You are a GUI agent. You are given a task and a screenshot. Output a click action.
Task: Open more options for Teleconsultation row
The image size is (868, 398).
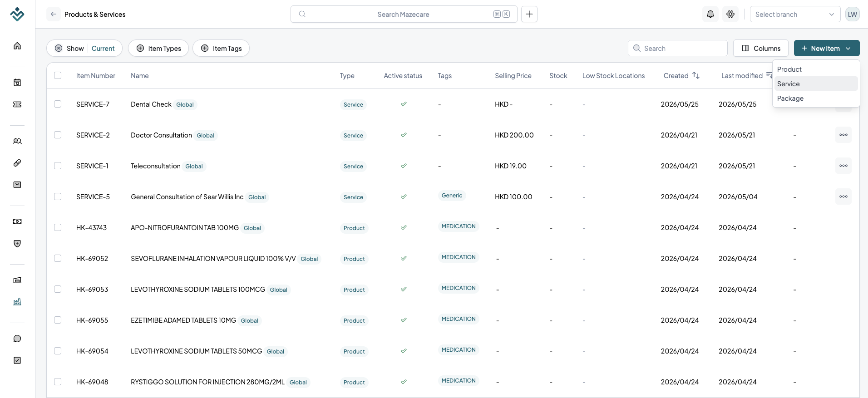(x=843, y=166)
